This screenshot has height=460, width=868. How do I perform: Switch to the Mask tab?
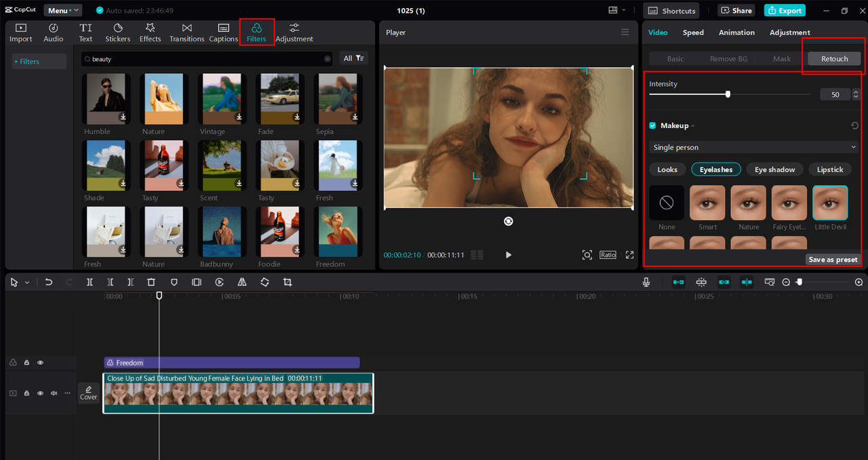coord(782,59)
